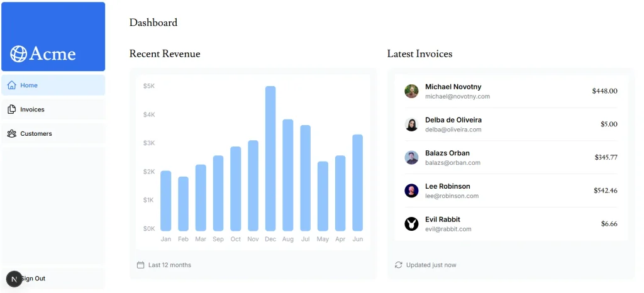The width and height of the screenshot is (644, 293).
Task: Click the Sep revenue bar
Action: pos(218,193)
